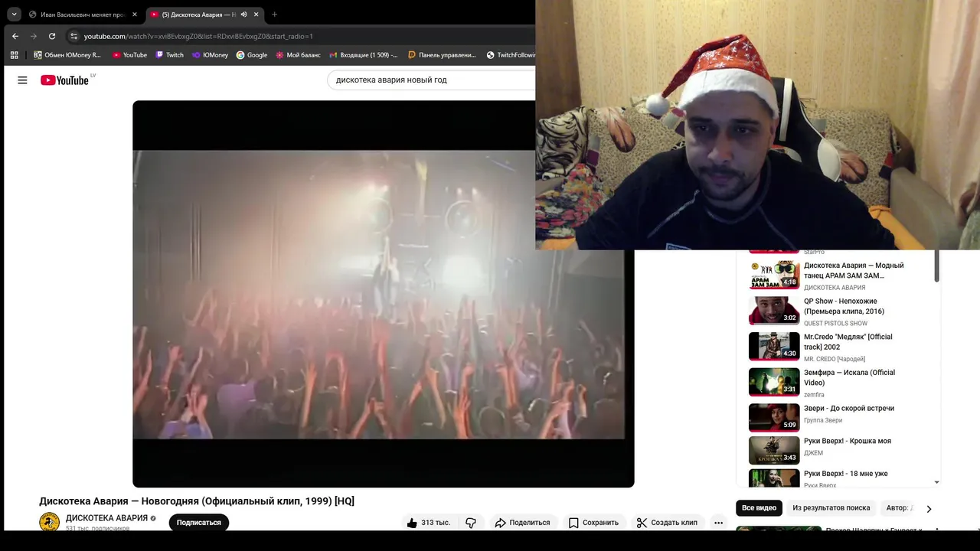Image resolution: width=980 pixels, height=551 pixels.
Task: Click the address bar URL
Action: pos(198,36)
